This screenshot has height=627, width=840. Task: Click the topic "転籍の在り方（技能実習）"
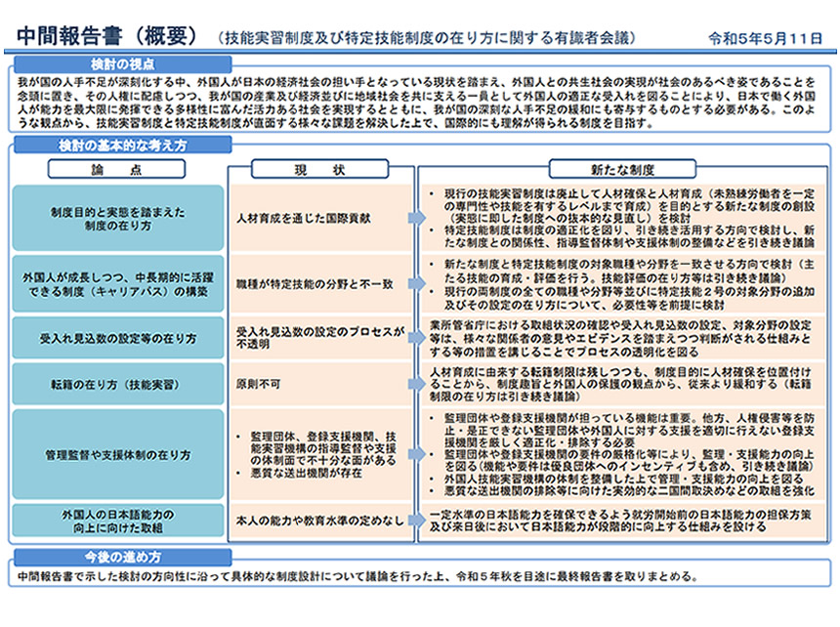(118, 385)
